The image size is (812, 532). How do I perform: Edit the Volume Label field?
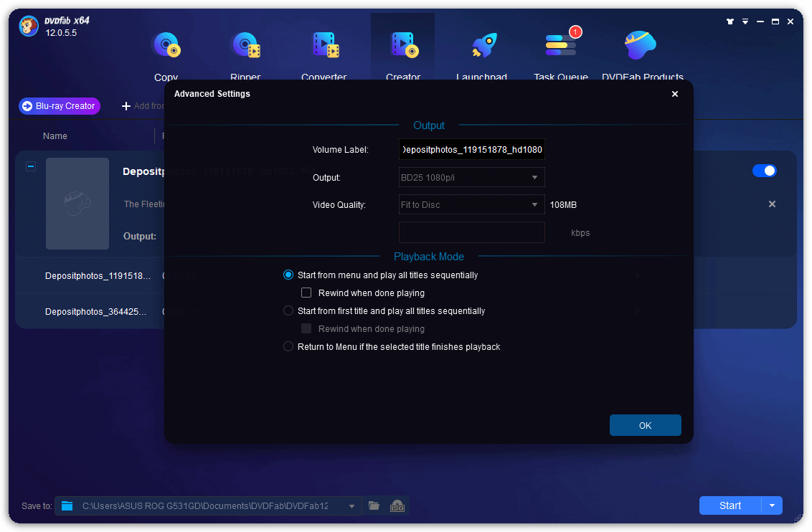[472, 150]
